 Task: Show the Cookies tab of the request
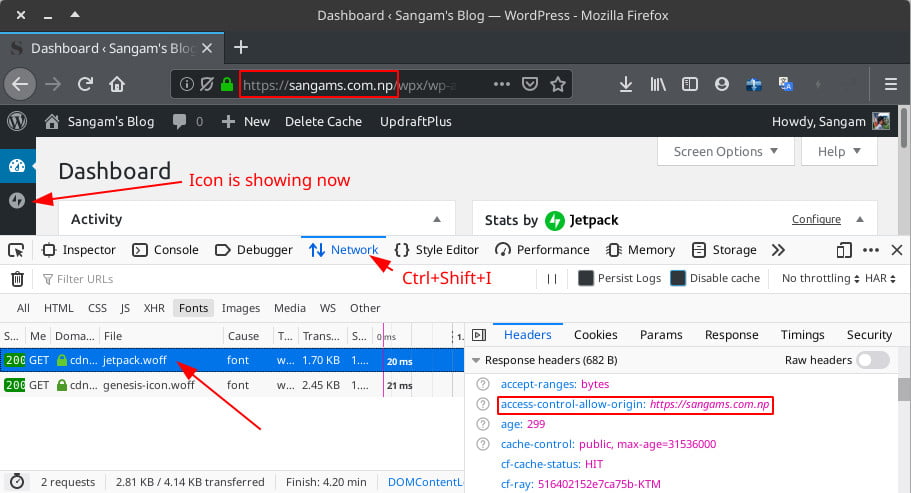[596, 335]
